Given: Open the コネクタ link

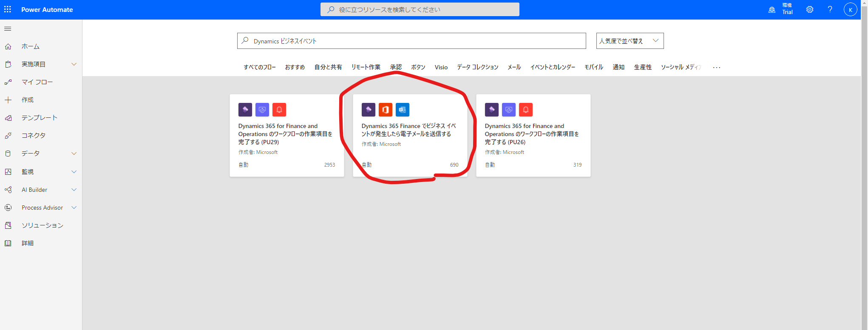Looking at the screenshot, I should pyautogui.click(x=34, y=136).
